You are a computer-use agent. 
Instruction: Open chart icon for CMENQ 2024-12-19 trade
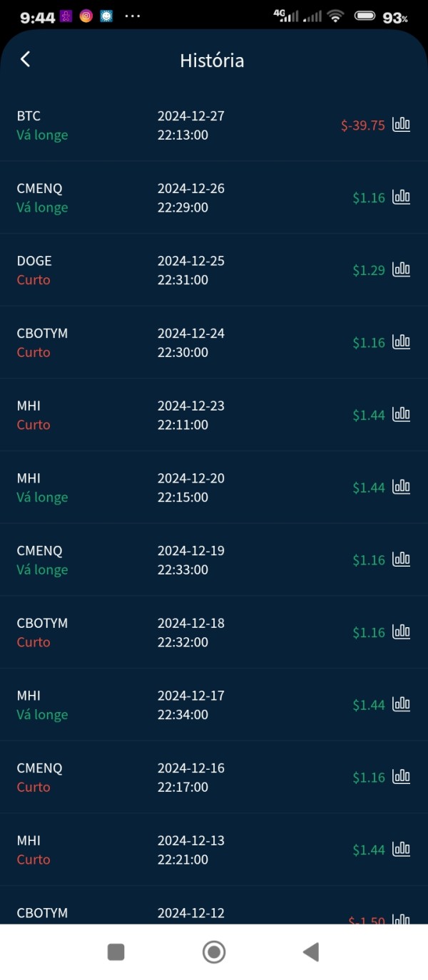tap(402, 559)
